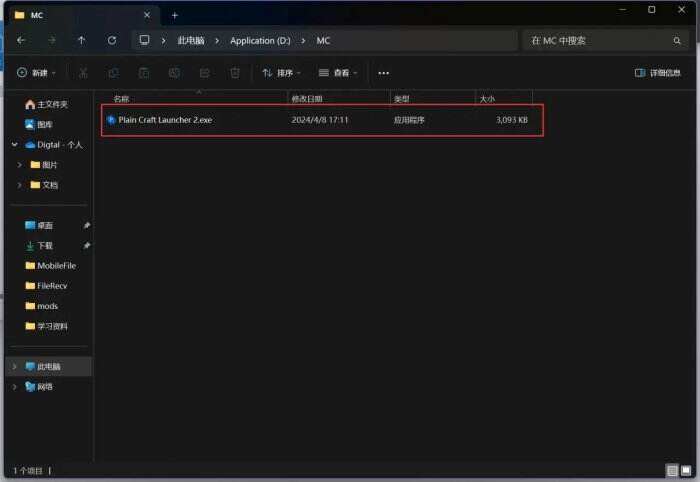Open Desktop (桌面) quick access item
This screenshot has height=482, width=700.
[x=39, y=225]
